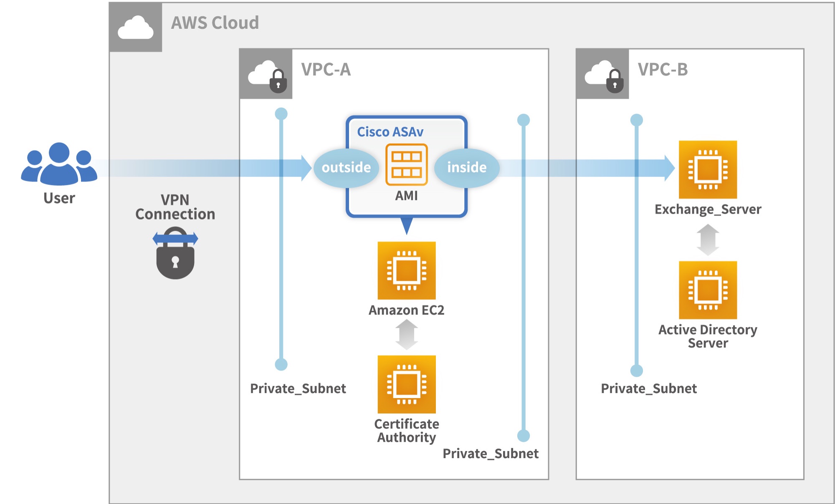835x504 pixels.
Task: Click the 'Amazon EC2' label
Action: coord(406,310)
